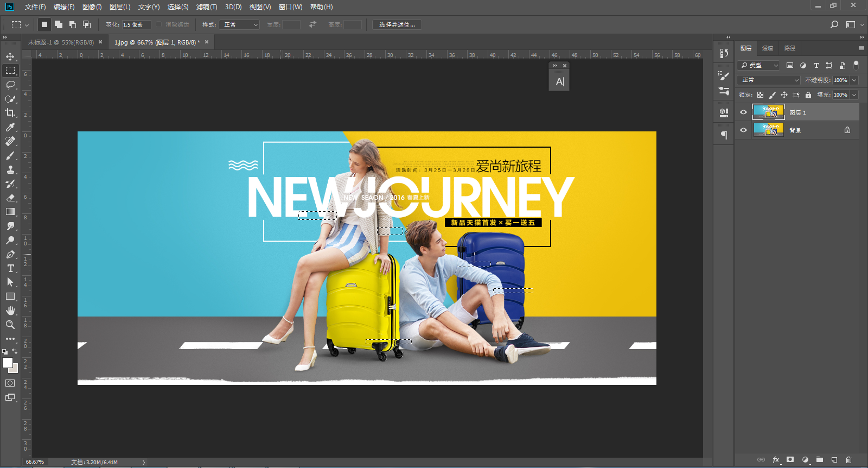Click the 选择并遮住 button
Image resolution: width=868 pixels, height=468 pixels.
tap(397, 24)
